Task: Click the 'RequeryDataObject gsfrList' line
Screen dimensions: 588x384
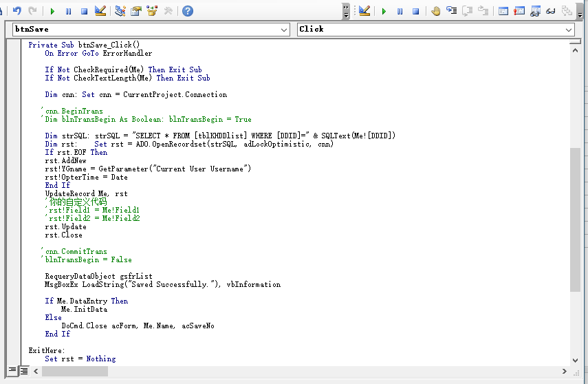Action: coord(98,276)
